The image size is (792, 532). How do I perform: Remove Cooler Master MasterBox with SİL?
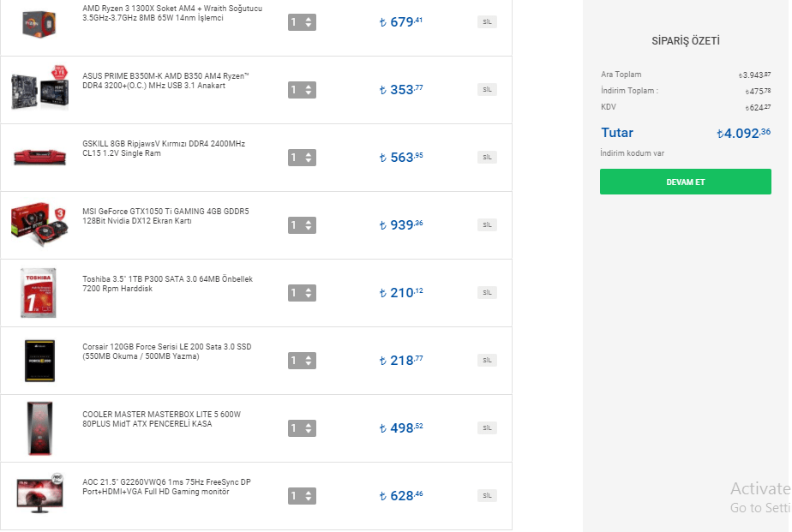coord(487,427)
